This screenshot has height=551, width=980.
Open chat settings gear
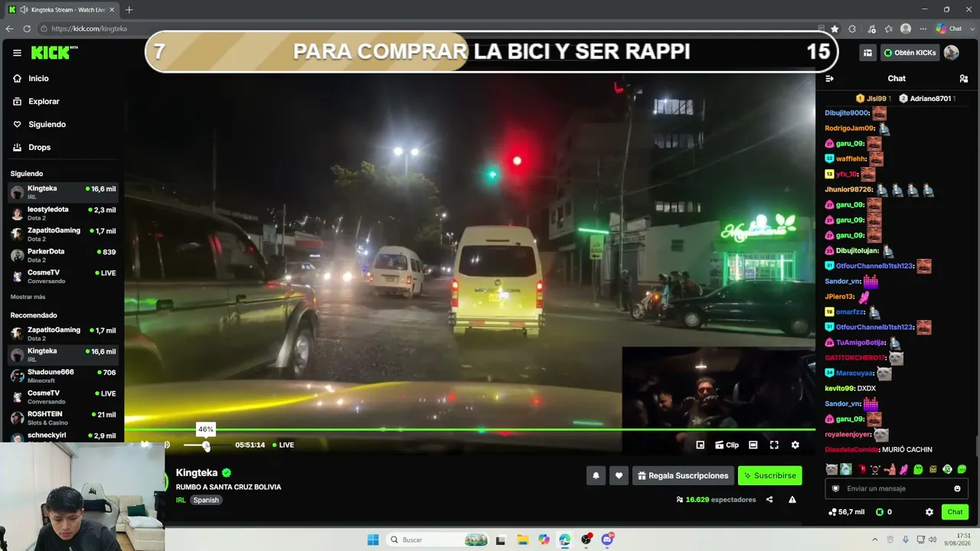coord(929,512)
